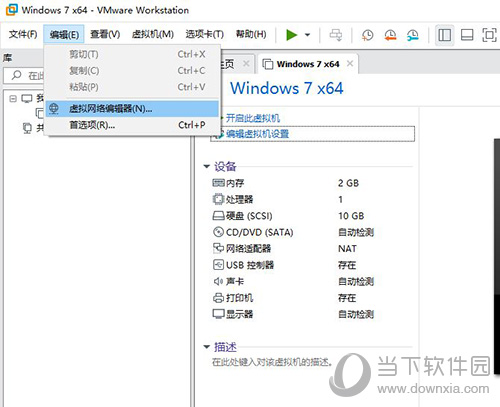The width and height of the screenshot is (500, 407).
Task: Click the tab icon on Windows 7 x64 tab
Action: [268, 64]
